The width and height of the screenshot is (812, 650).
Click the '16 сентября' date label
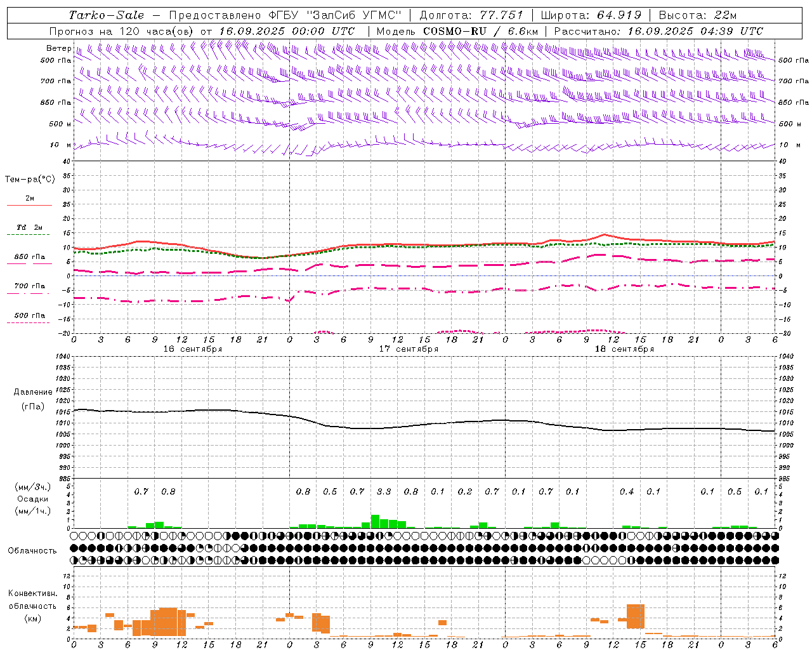(x=193, y=348)
